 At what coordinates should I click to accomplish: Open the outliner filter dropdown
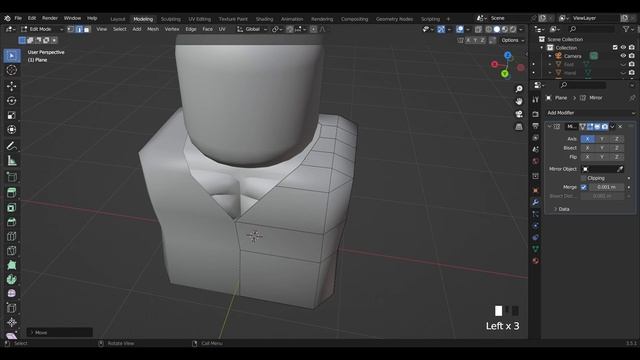[628, 29]
